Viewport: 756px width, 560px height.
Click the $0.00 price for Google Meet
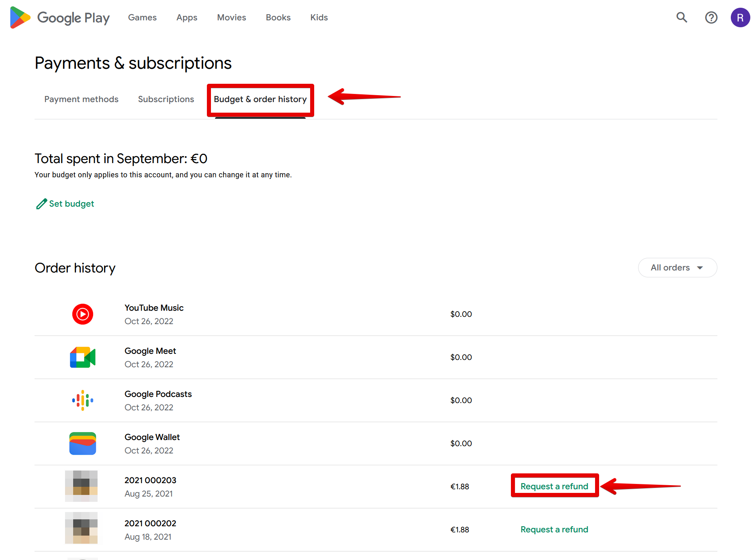tap(461, 357)
